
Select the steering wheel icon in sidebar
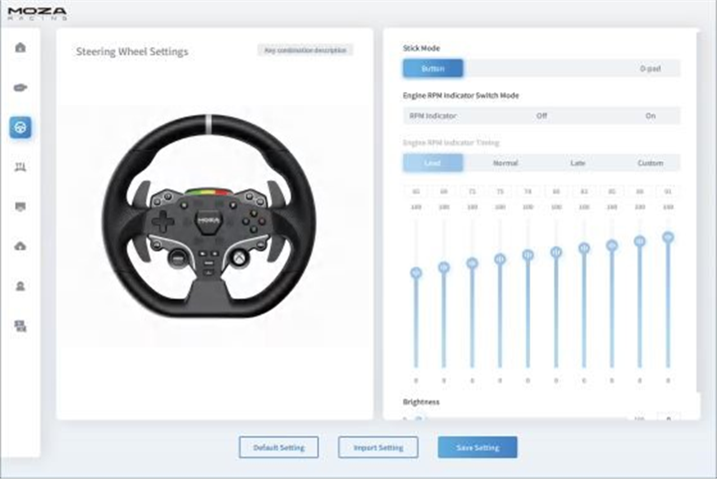pos(20,127)
